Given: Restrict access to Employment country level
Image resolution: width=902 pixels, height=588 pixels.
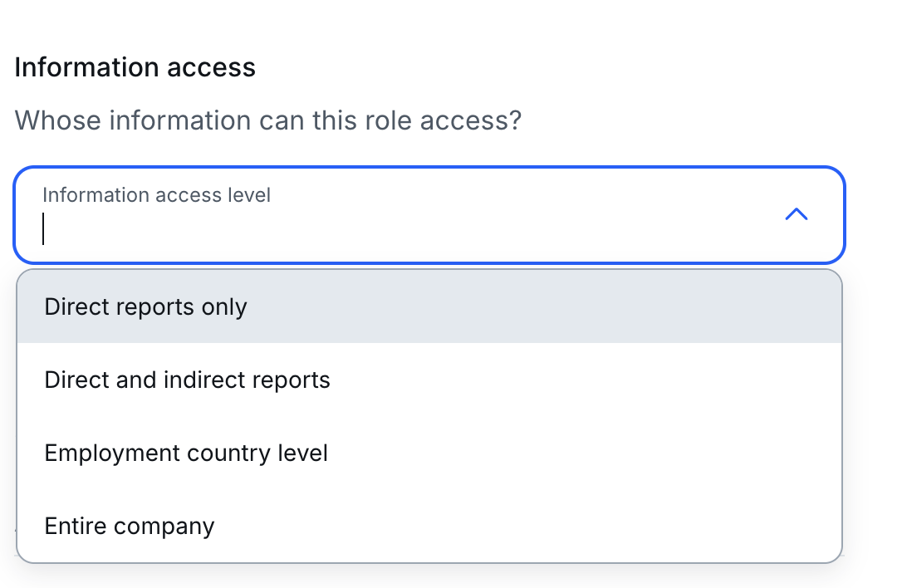Looking at the screenshot, I should (429, 453).
